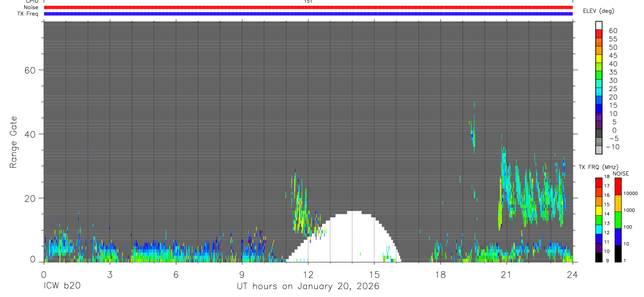Click the '6' UT hour tick label
The image size is (644, 297).
(x=176, y=274)
